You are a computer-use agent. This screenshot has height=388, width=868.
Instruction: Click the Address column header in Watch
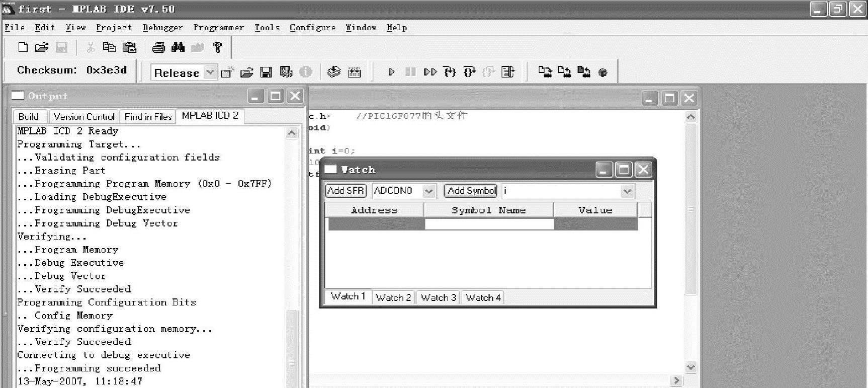pos(374,210)
